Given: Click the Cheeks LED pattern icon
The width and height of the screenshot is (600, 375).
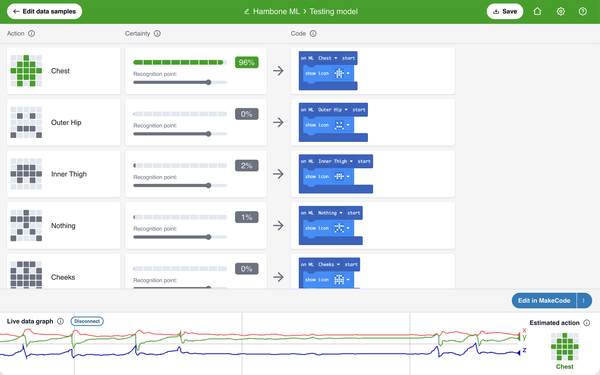Looking at the screenshot, I should 26,275.
